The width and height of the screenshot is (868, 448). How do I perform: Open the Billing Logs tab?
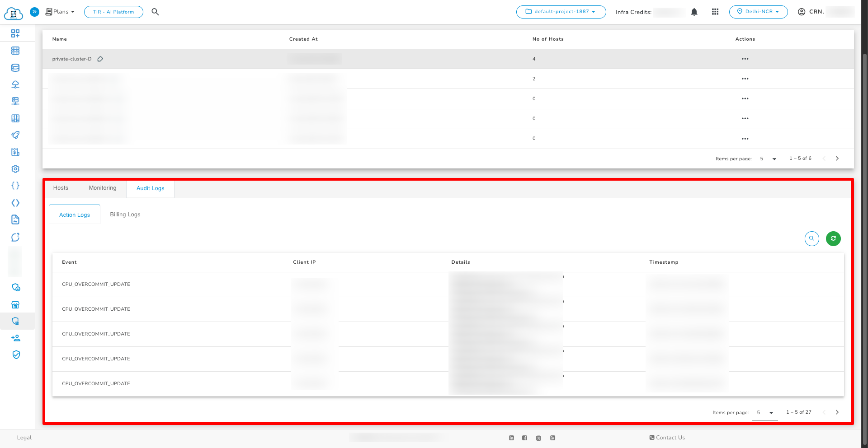coord(125,214)
